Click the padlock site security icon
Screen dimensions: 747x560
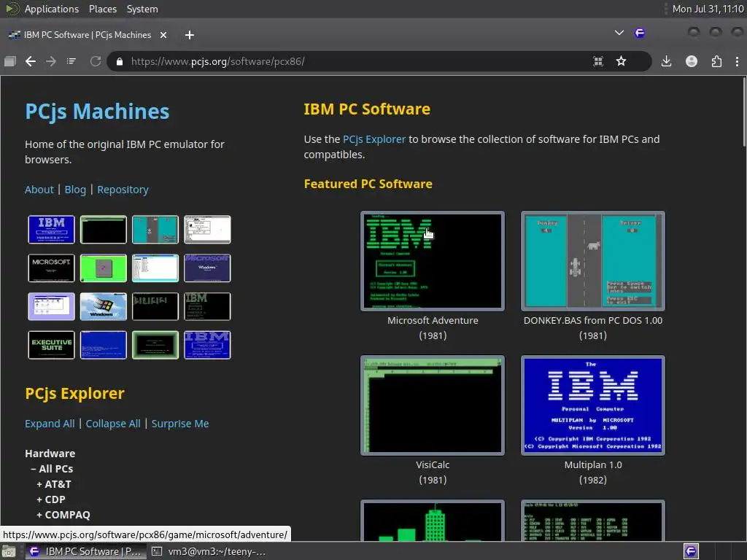tap(120, 61)
